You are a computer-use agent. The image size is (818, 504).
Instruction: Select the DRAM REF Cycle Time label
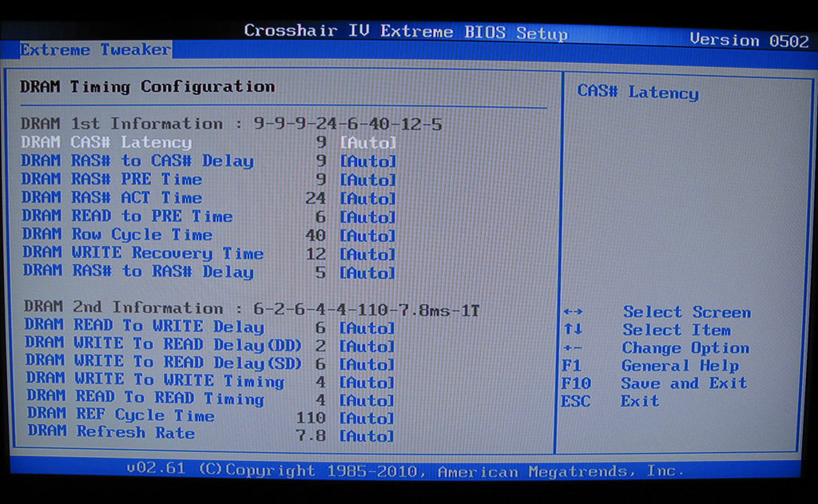[x=121, y=415]
